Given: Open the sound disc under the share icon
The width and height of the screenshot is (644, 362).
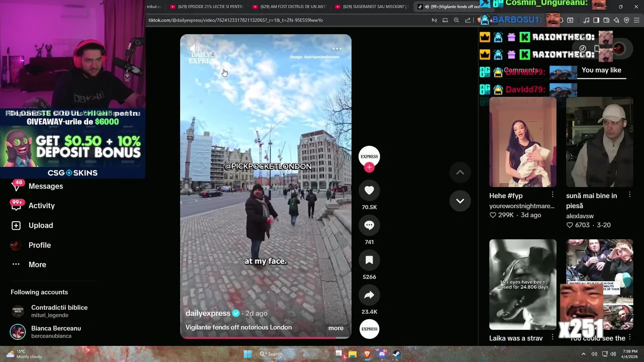Looking at the screenshot, I should (x=369, y=329).
